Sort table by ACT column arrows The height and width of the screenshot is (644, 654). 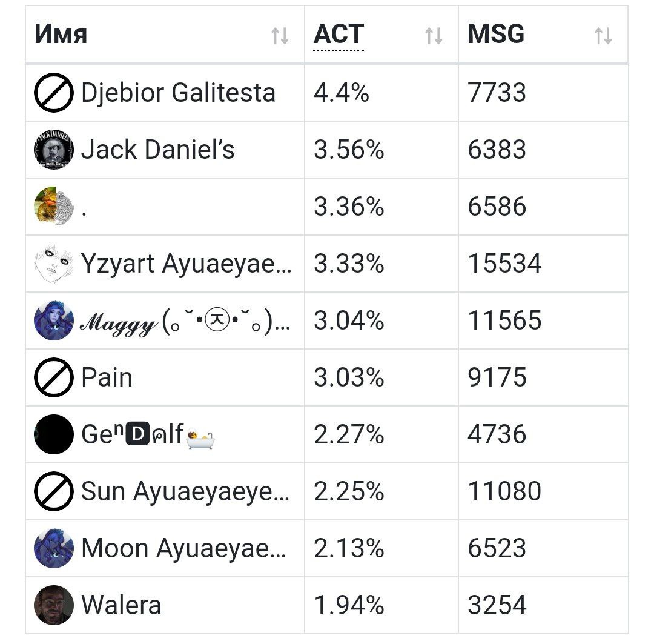pyautogui.click(x=434, y=36)
